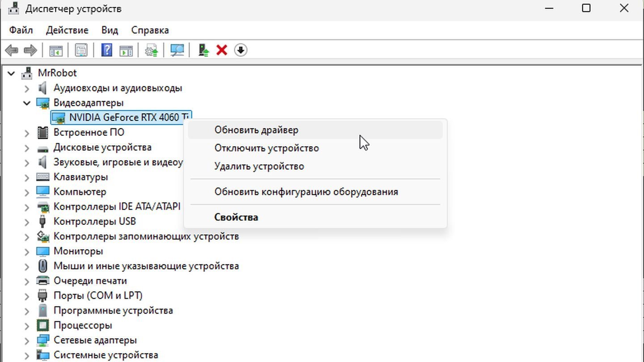The height and width of the screenshot is (362, 644).
Task: Open the Действие menu
Action: [x=67, y=30]
